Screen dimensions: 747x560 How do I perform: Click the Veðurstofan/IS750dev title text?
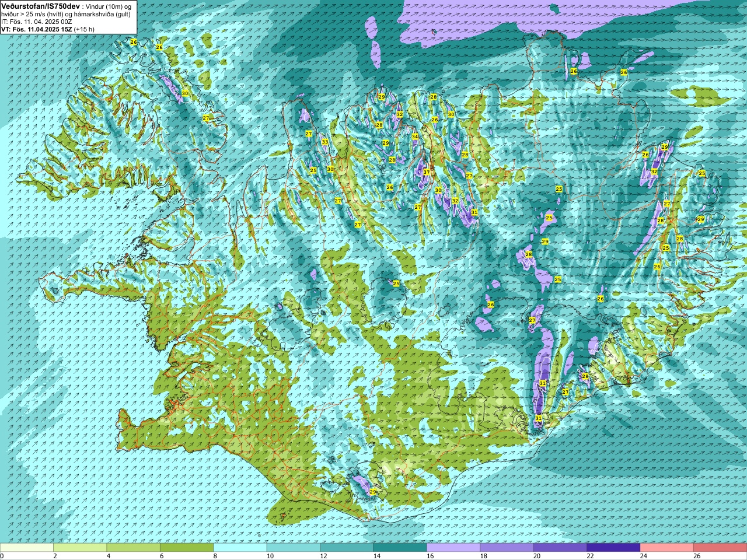40,5
